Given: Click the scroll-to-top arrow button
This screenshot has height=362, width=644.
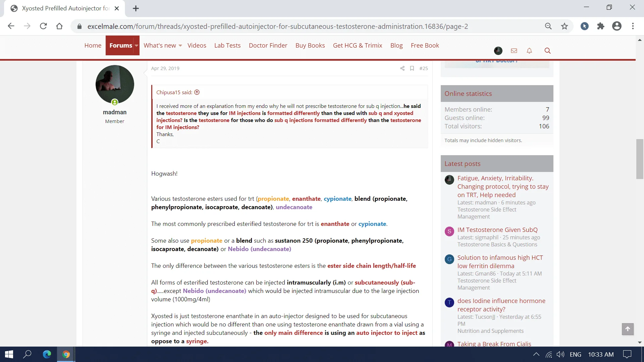Looking at the screenshot, I should [628, 329].
